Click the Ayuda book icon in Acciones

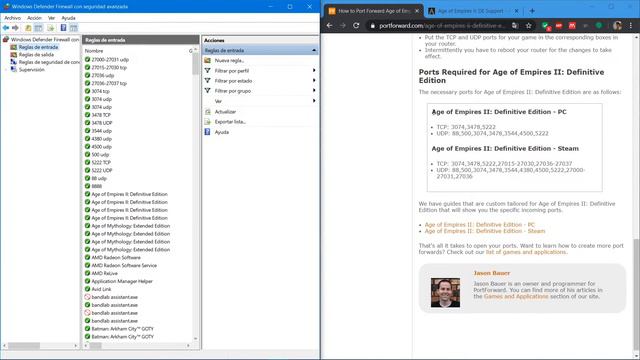click(207, 132)
